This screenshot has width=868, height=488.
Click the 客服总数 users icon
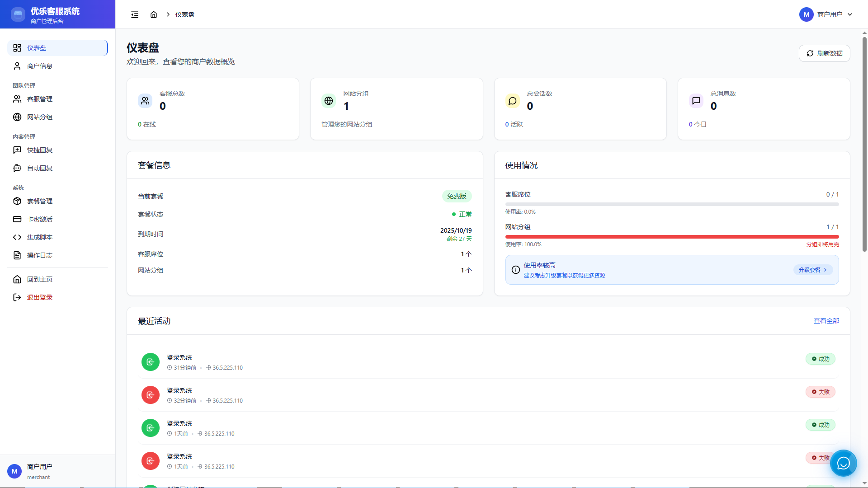click(x=145, y=101)
